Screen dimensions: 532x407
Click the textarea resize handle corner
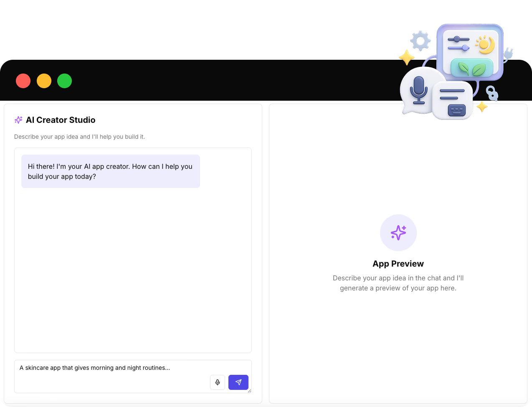click(249, 391)
